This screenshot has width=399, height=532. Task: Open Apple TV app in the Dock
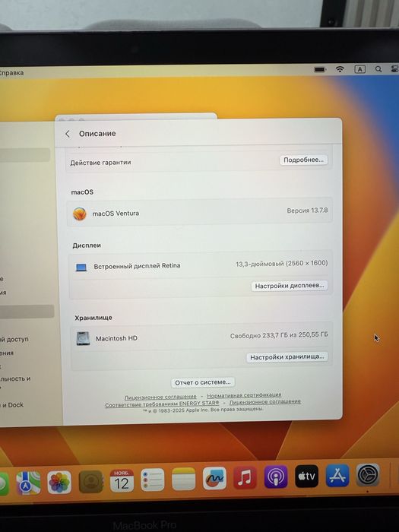tap(307, 476)
